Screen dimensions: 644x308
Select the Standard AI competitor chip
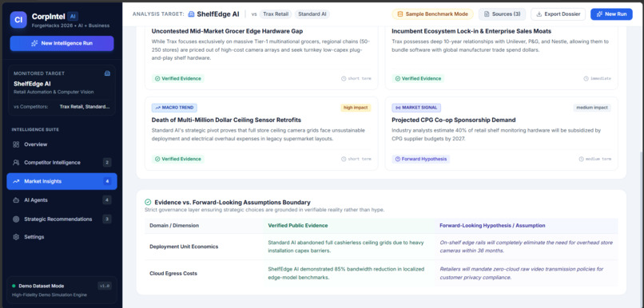(x=312, y=14)
